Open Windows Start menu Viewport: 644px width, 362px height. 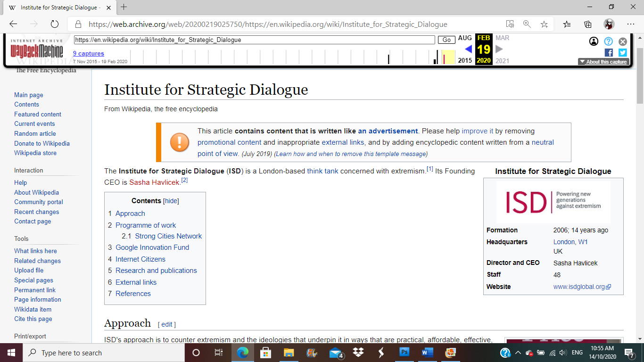tap(11, 353)
